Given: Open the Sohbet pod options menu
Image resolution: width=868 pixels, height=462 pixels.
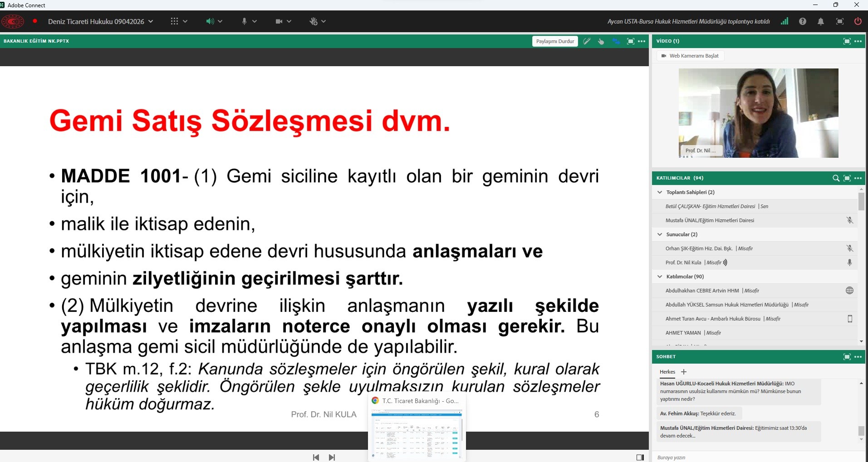Looking at the screenshot, I should [x=858, y=357].
